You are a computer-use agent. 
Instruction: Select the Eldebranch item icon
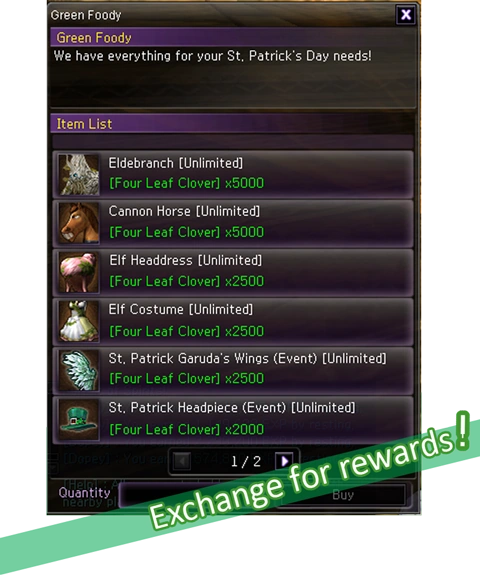(x=79, y=175)
